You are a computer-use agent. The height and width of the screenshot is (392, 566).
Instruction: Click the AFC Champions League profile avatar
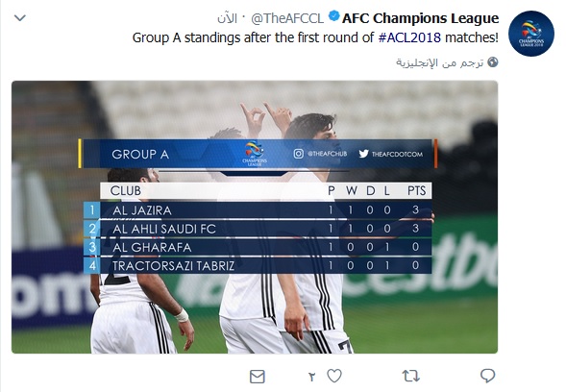pyautogui.click(x=531, y=34)
